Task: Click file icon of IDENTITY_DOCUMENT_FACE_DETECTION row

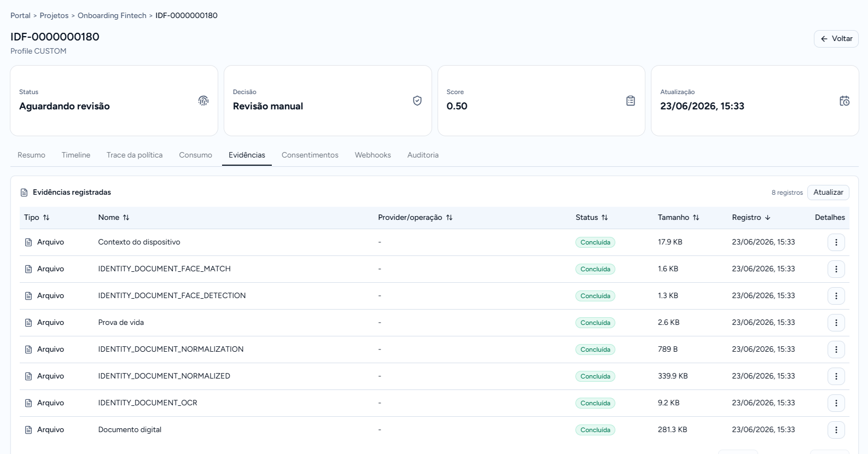Action: [28, 296]
